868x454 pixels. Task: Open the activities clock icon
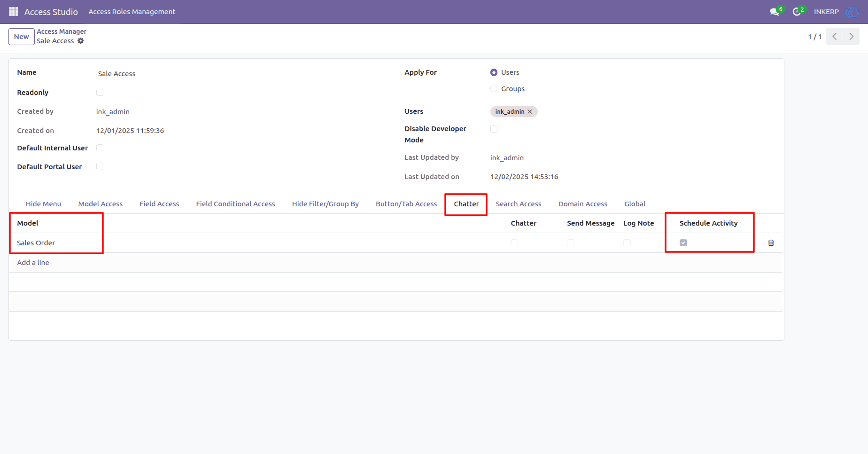(x=798, y=12)
